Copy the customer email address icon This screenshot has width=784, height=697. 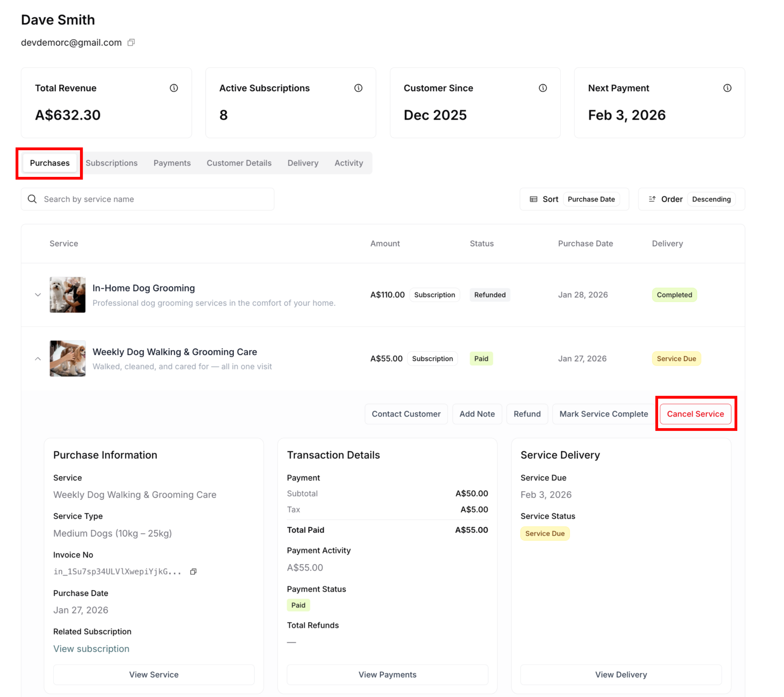point(131,42)
